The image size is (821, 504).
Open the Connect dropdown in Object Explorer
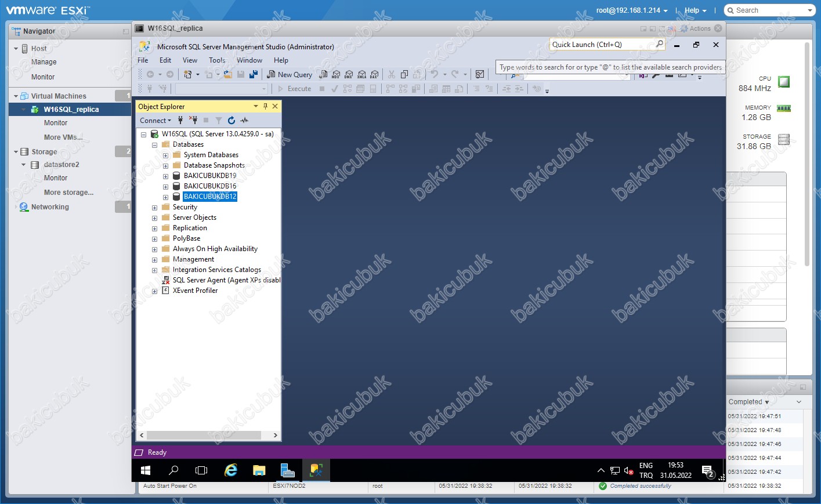[155, 120]
